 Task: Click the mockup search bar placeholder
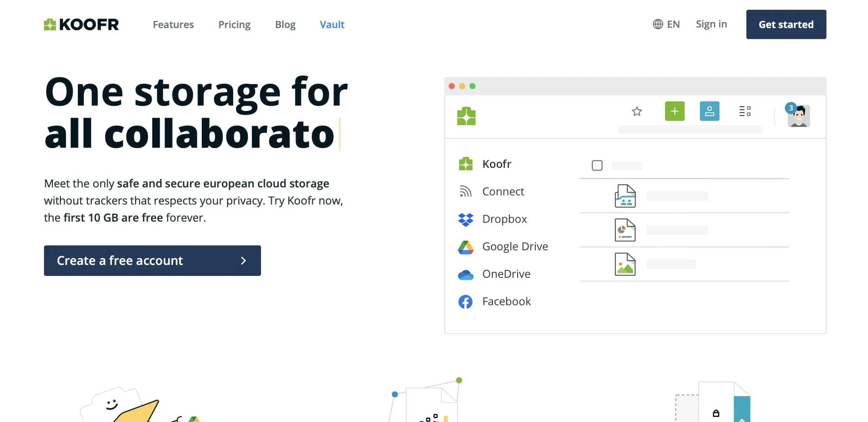point(690,130)
